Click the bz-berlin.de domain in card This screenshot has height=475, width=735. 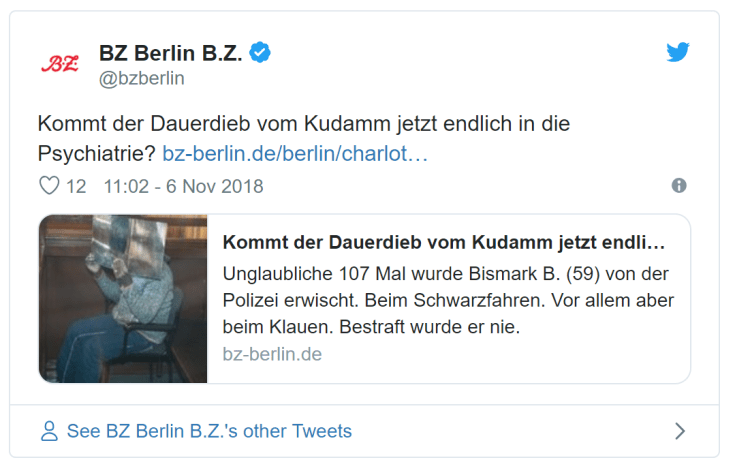click(x=272, y=354)
